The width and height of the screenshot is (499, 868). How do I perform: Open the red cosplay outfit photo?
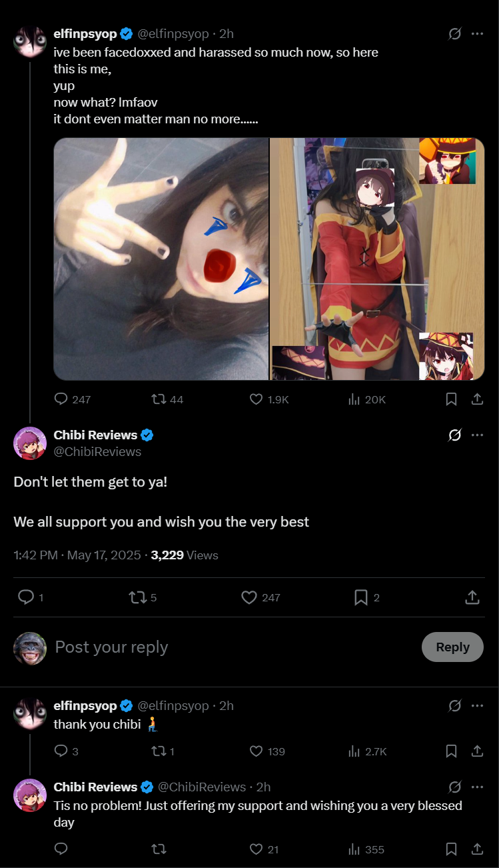[x=377, y=259]
